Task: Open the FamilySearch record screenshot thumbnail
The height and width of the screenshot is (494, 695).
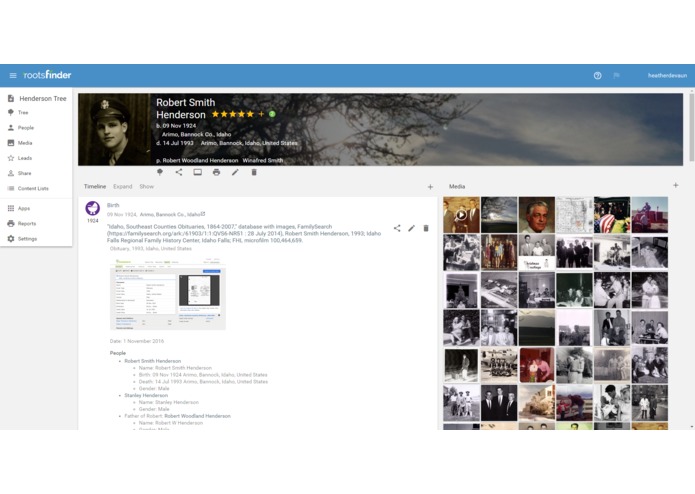Action: coord(168,293)
